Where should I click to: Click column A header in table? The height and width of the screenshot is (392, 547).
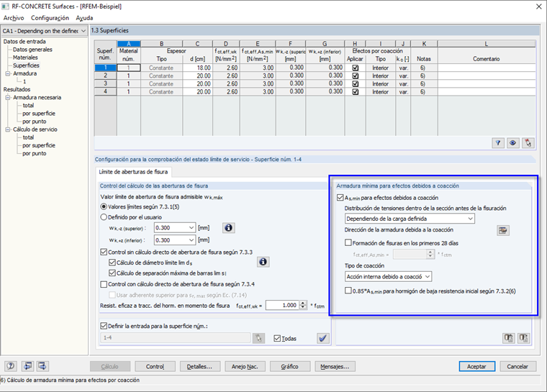point(129,44)
